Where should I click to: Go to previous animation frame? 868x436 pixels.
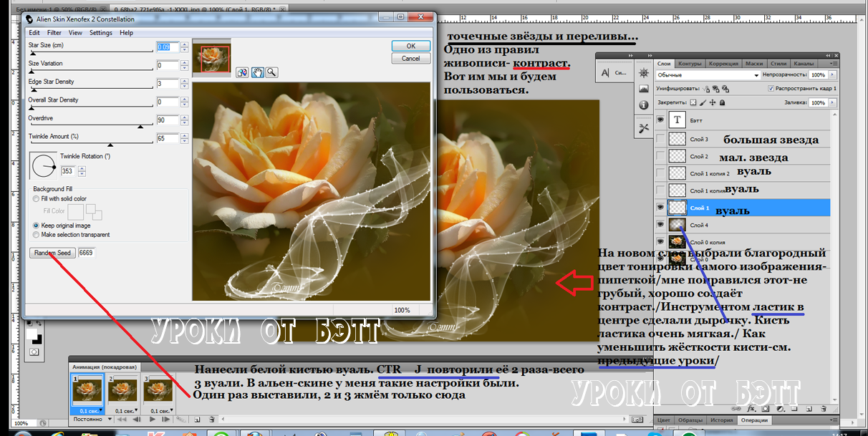(137, 420)
